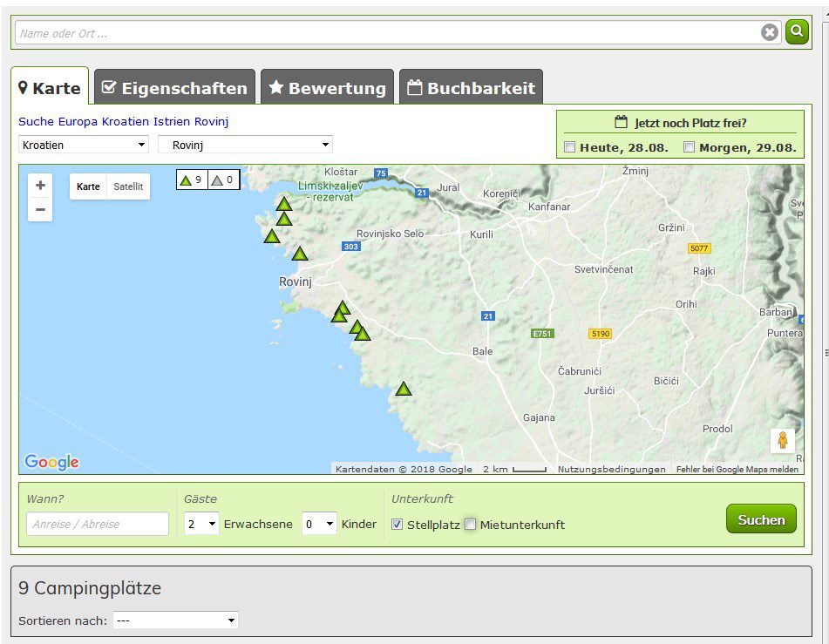Viewport: 829px width, 644px height.
Task: Click the southernmost campsite triangle marker
Action: [x=403, y=389]
